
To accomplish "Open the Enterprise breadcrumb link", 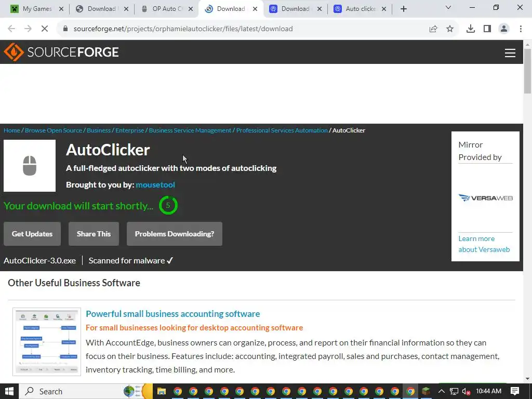I will tap(129, 130).
